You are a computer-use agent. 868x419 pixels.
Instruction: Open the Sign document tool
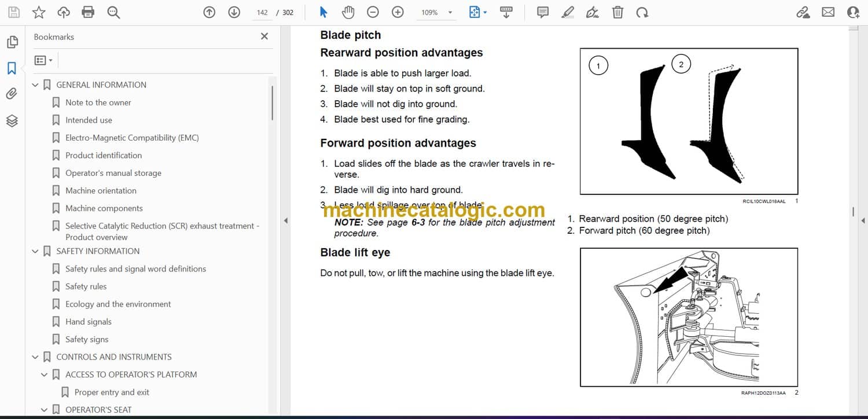tap(593, 12)
